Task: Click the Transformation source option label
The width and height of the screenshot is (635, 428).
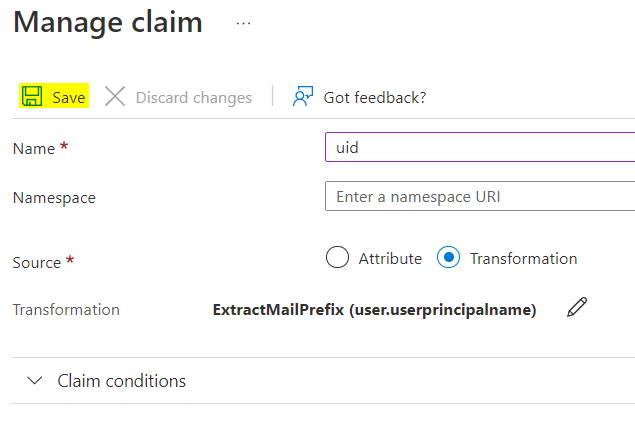Action: click(x=523, y=258)
